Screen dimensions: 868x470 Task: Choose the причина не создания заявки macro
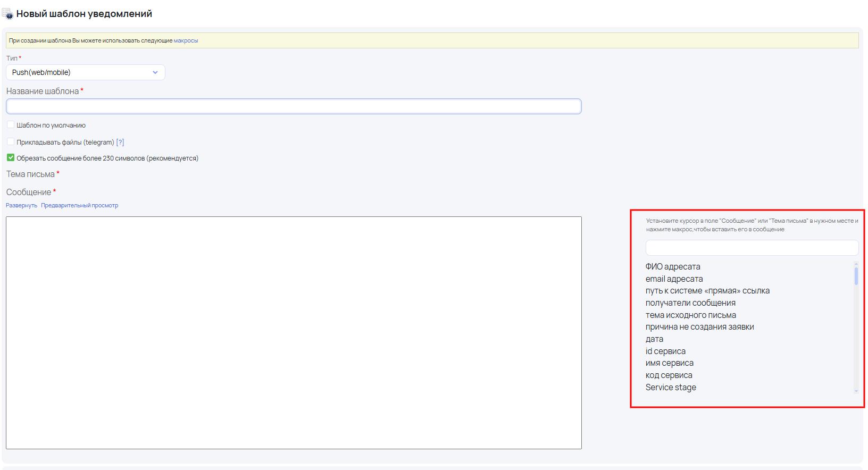699,327
